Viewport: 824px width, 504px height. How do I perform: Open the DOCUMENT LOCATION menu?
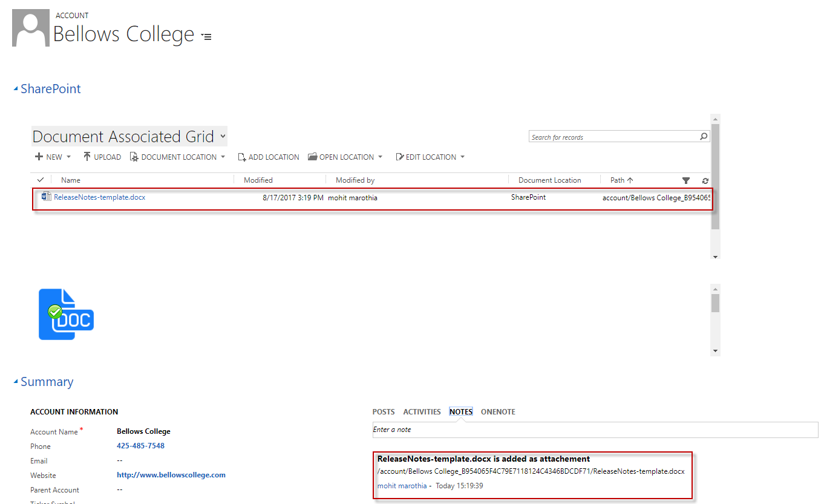(174, 157)
